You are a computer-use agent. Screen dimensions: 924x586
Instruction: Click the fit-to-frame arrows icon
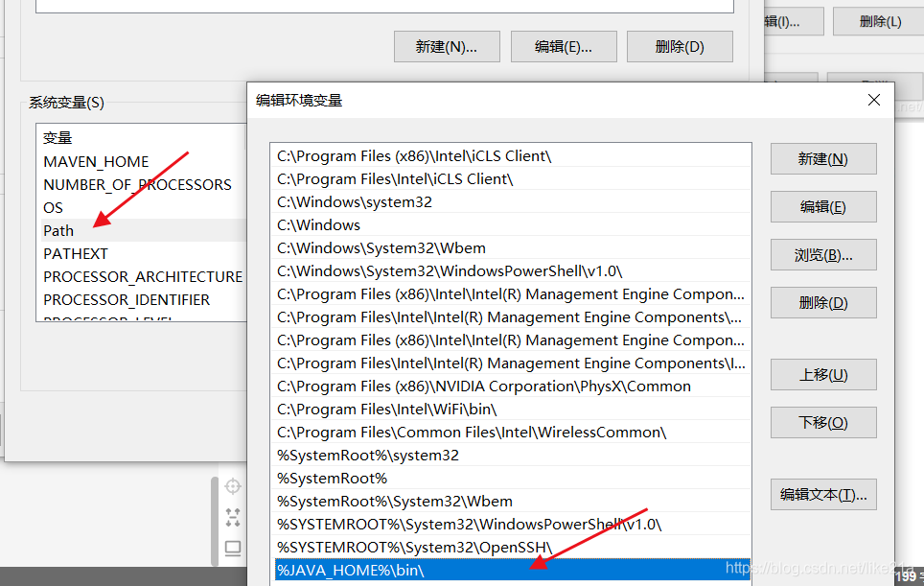pyautogui.click(x=233, y=517)
